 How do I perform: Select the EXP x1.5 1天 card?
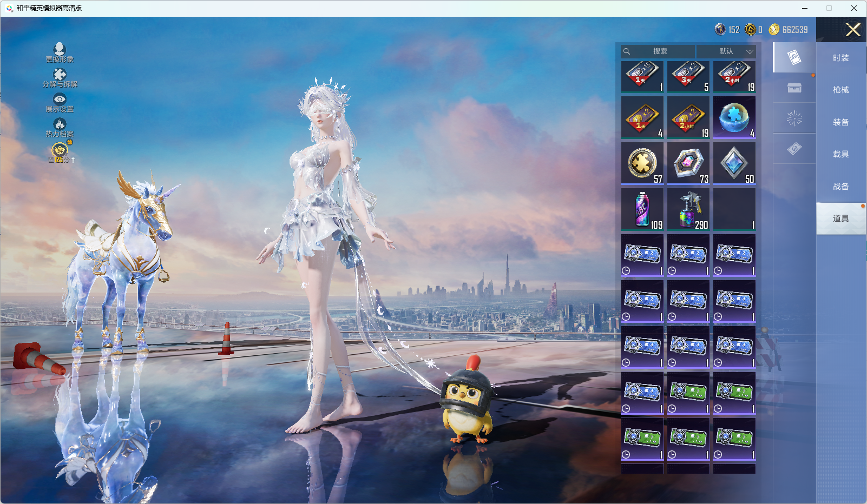pos(642,77)
